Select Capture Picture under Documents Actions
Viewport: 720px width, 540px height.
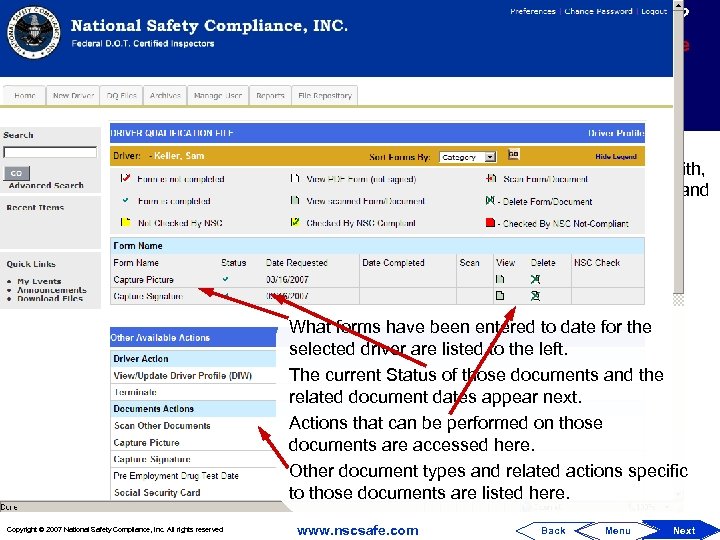146,443
